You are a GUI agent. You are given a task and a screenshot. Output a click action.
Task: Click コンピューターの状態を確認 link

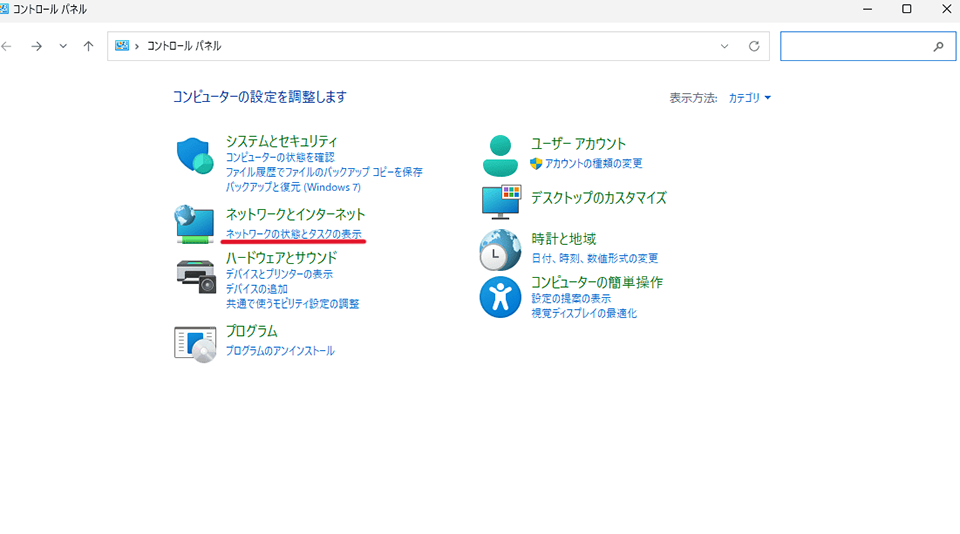[x=280, y=157]
